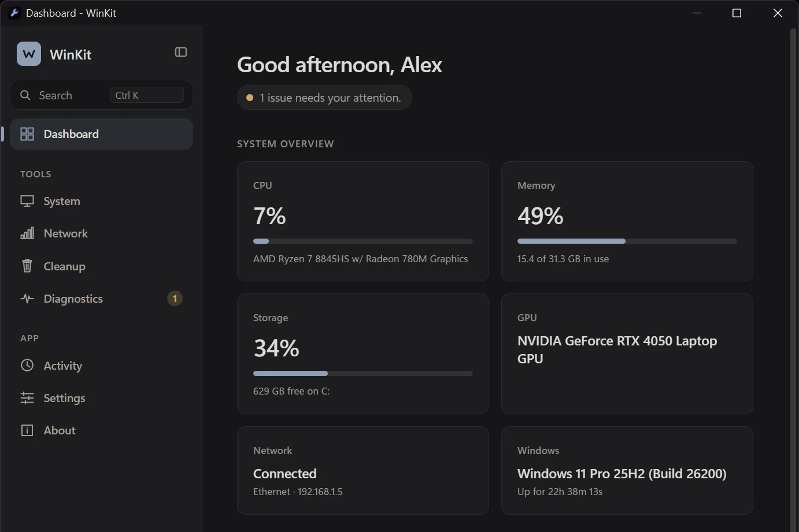The image size is (799, 532).
Task: Go to the Network tools page
Action: [x=102, y=233]
